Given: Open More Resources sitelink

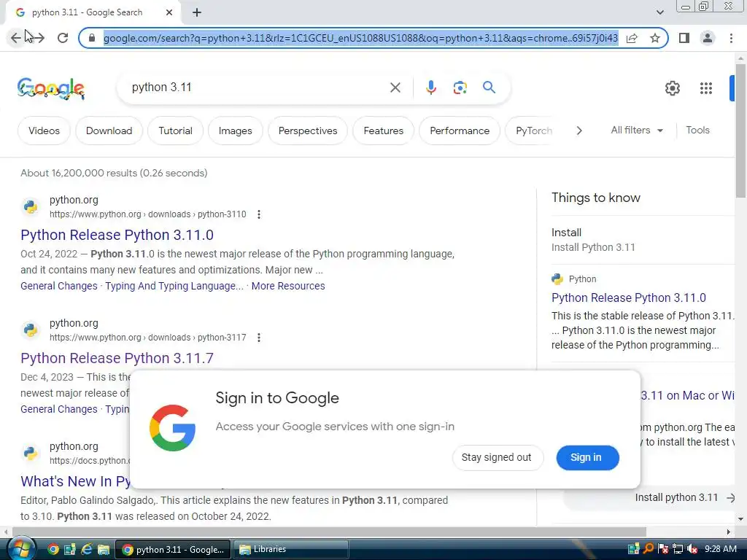Looking at the screenshot, I should 288,286.
